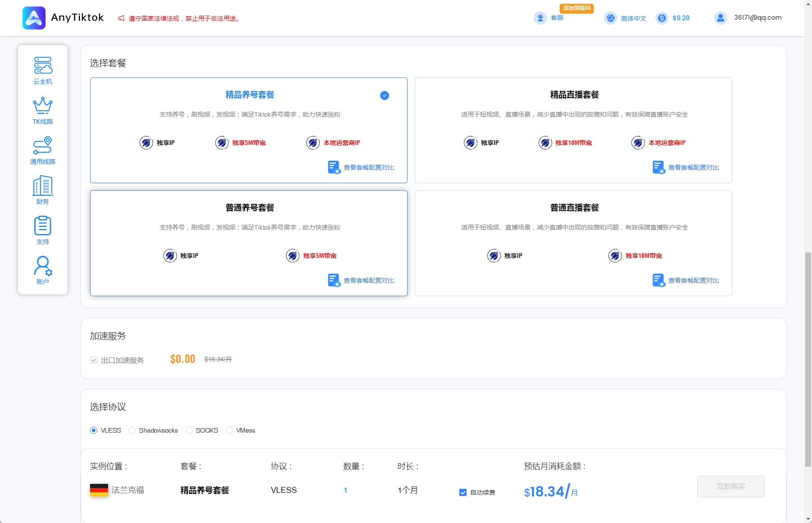Open 查看套餐配置对比 link in 普通直播套餐
This screenshot has height=523, width=812.
(694, 280)
